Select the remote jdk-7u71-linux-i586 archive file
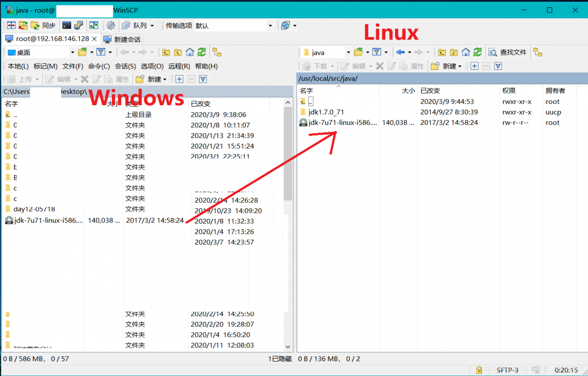588x376 pixels. click(339, 123)
